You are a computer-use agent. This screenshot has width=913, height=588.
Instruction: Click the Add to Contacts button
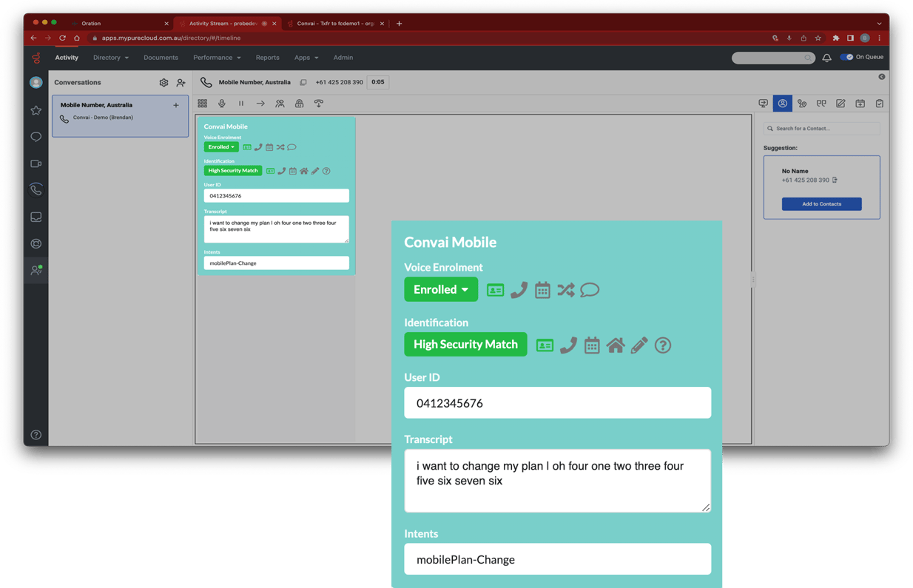pos(821,204)
